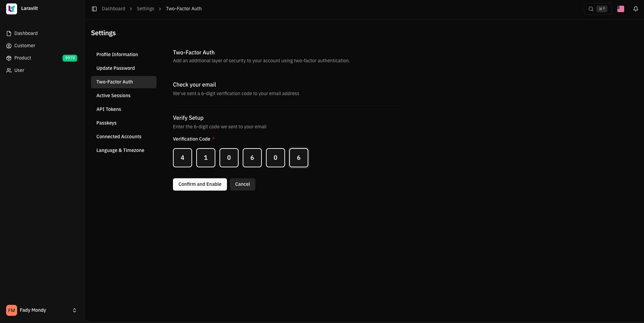Focus the first verification code digit box

click(x=183, y=158)
